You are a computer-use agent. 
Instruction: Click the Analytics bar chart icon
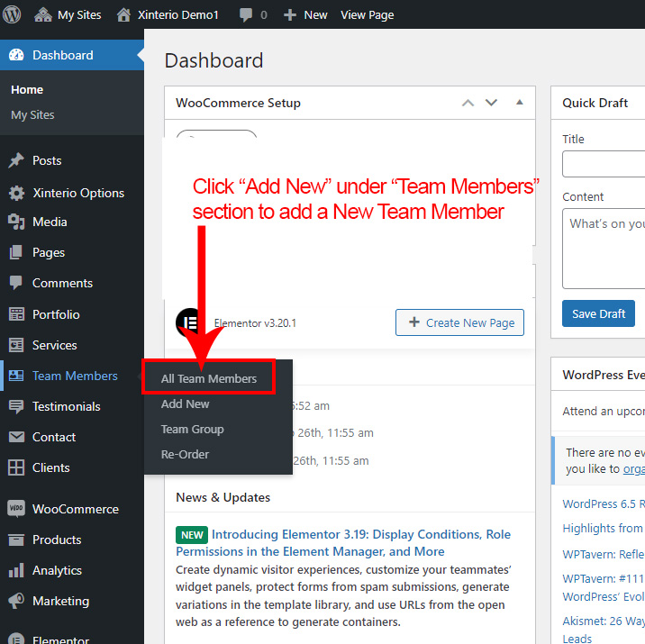coord(16,570)
